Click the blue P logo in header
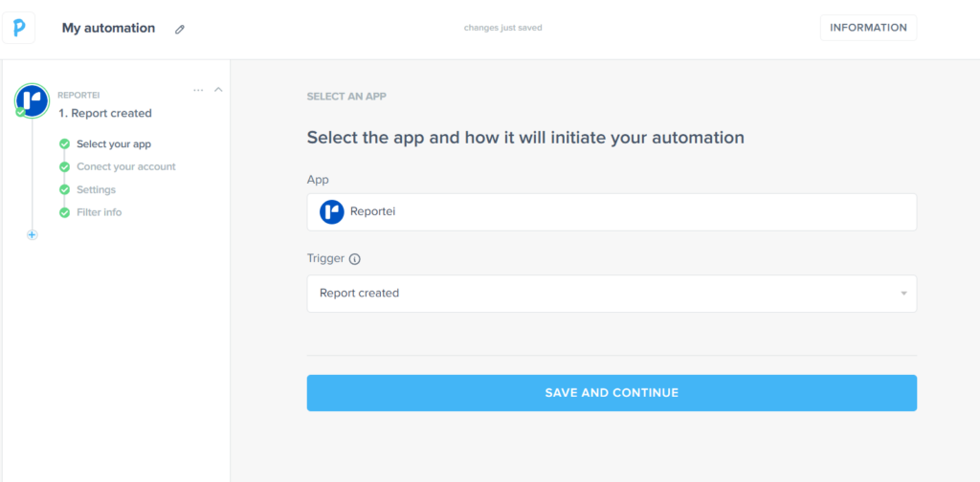The image size is (980, 482). pos(19,28)
